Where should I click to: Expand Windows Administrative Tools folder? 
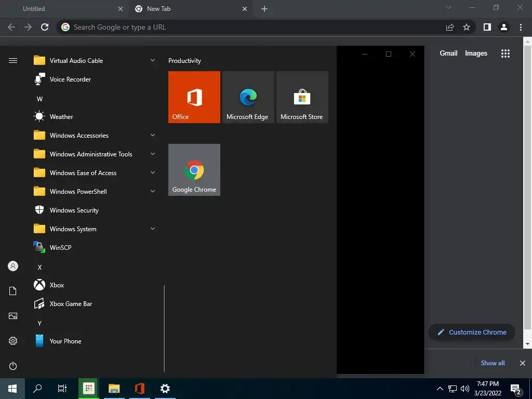153,154
